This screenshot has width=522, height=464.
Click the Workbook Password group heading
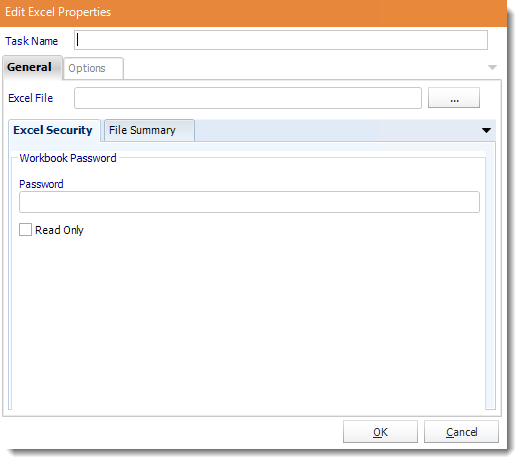(x=68, y=158)
